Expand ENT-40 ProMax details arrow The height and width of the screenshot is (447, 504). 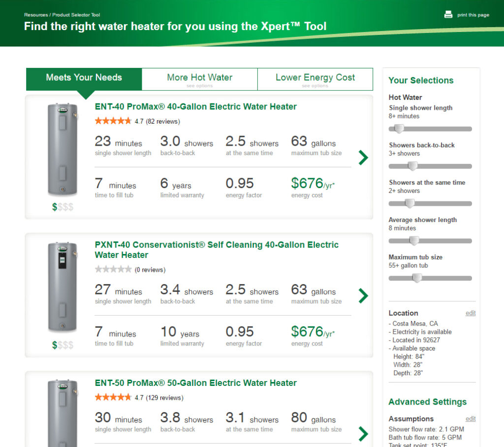(363, 158)
